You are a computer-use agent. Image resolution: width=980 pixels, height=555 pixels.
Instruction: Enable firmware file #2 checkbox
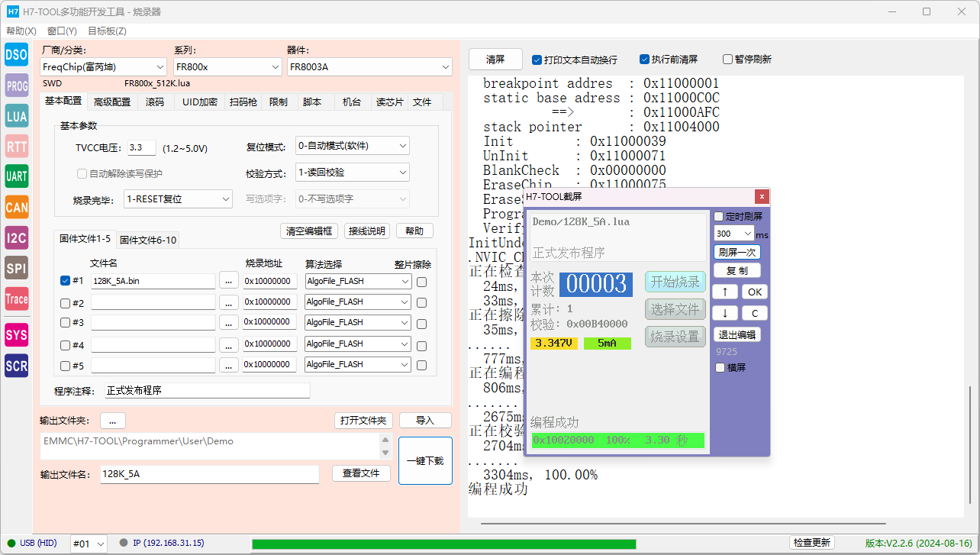pyautogui.click(x=65, y=302)
